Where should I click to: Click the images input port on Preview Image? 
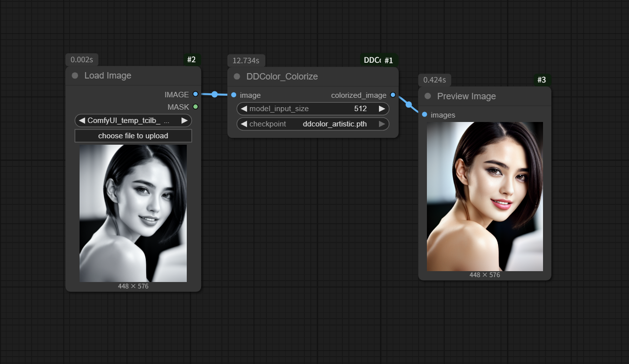(x=424, y=115)
